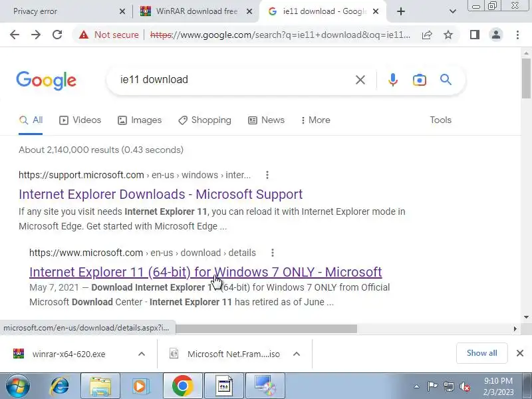Image resolution: width=532 pixels, height=399 pixels.
Task: Click the Not secure warning icon
Action: [x=84, y=35]
